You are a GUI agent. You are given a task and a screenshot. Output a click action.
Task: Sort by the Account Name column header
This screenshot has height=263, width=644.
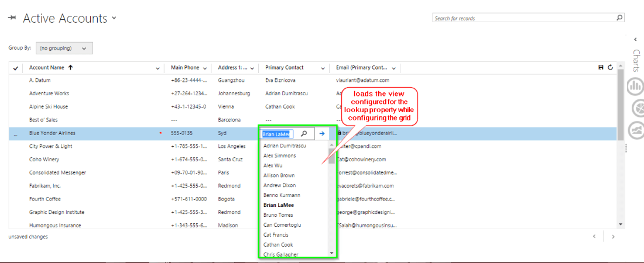coord(47,68)
